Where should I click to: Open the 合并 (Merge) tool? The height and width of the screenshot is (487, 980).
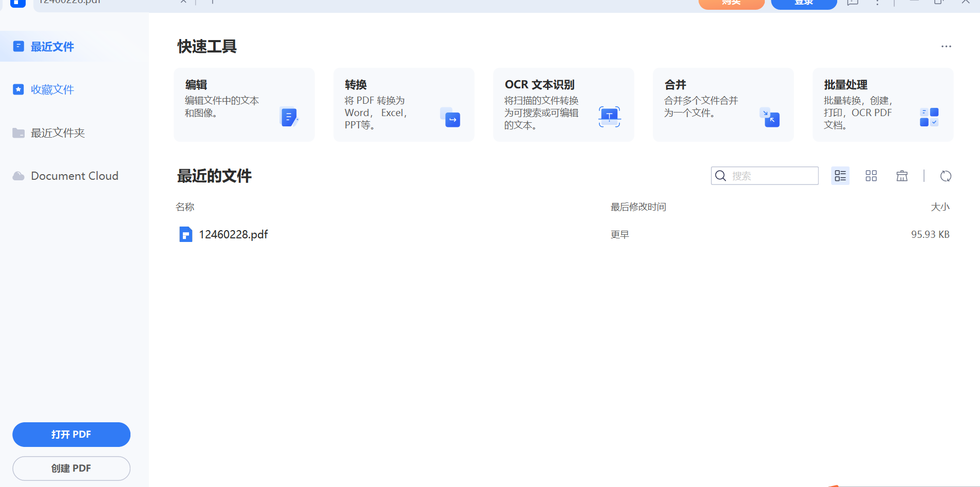[723, 104]
